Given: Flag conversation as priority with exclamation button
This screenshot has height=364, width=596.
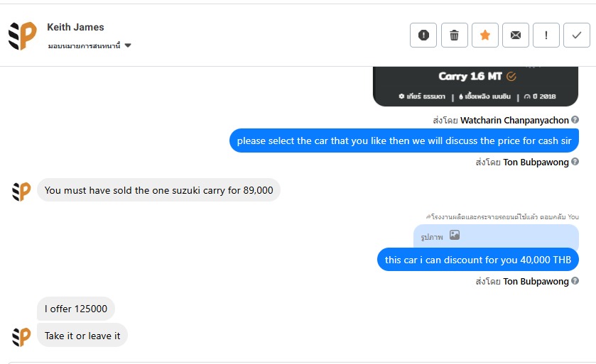Looking at the screenshot, I should [x=546, y=35].
